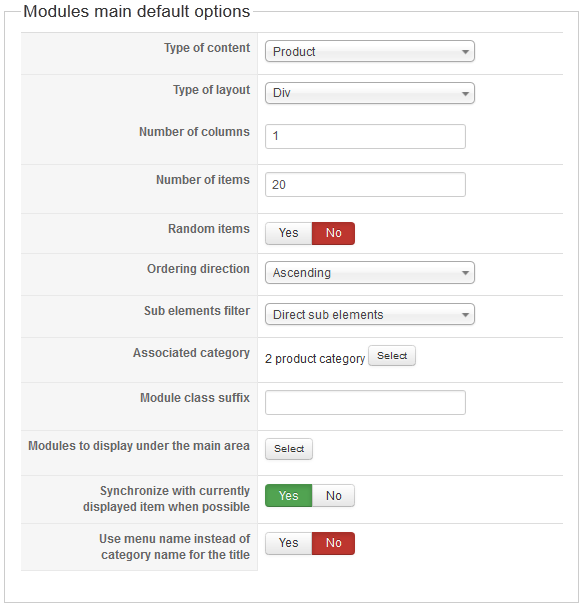588x607 pixels.
Task: Set Random items to Yes
Action: click(289, 233)
